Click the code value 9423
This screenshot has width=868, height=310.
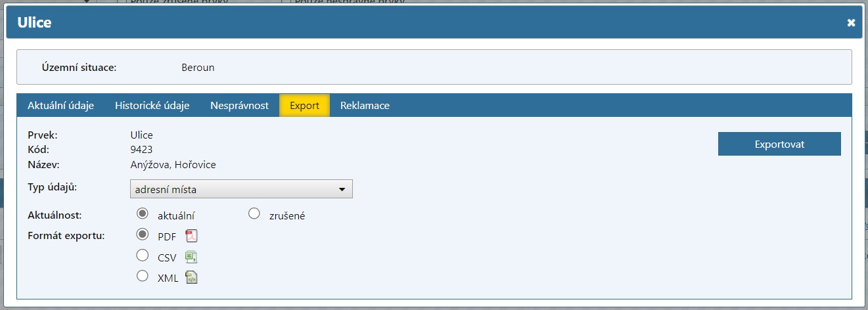click(x=141, y=150)
